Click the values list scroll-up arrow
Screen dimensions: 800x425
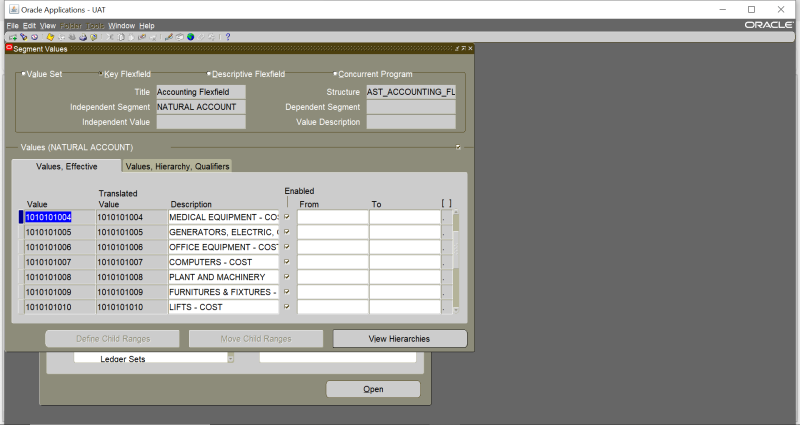(x=456, y=212)
